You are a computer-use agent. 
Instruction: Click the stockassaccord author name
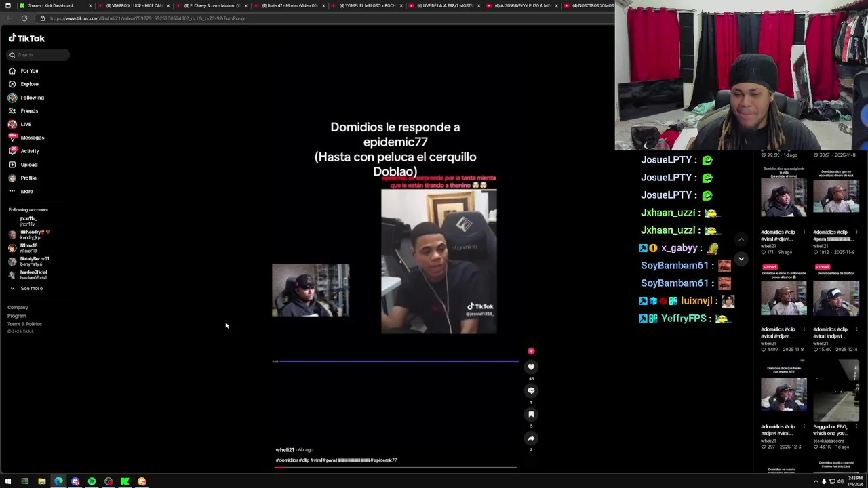(830, 441)
